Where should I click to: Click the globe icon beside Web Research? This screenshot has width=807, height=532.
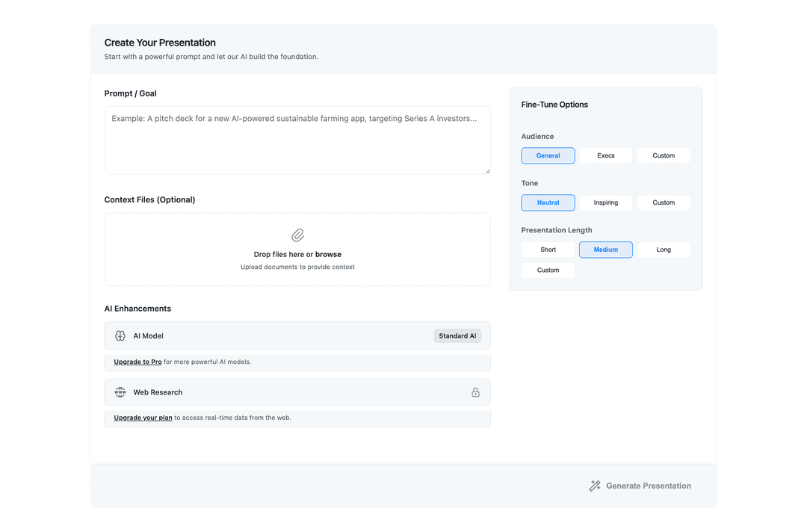pyautogui.click(x=120, y=392)
